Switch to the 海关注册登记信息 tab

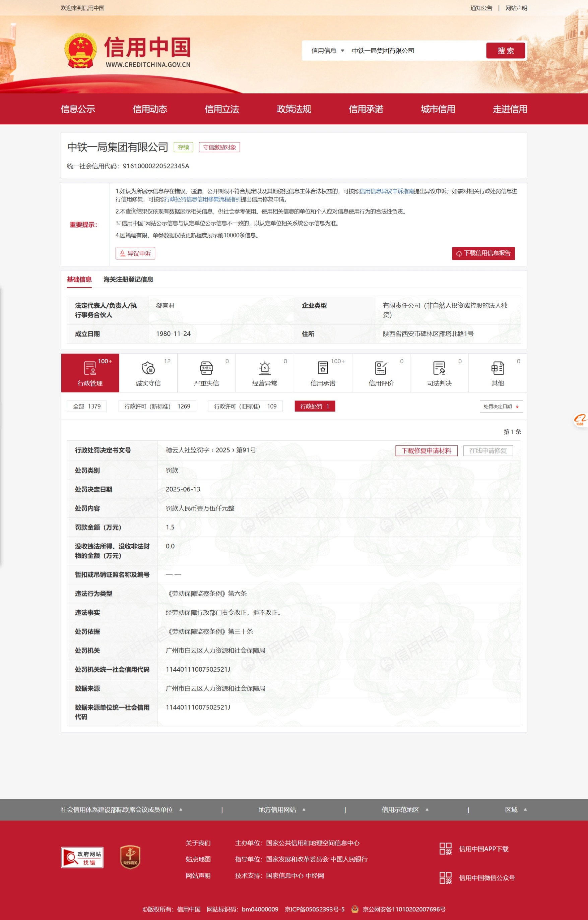point(128,279)
